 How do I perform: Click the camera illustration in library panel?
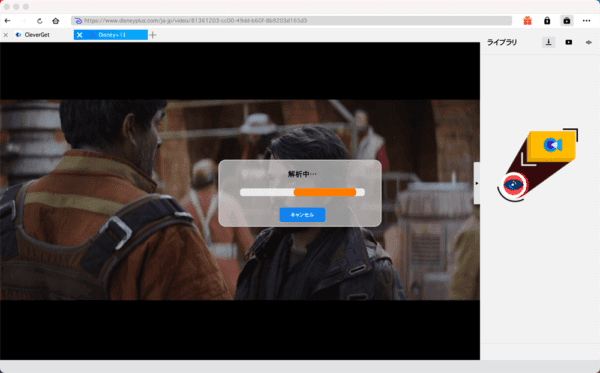click(x=538, y=165)
